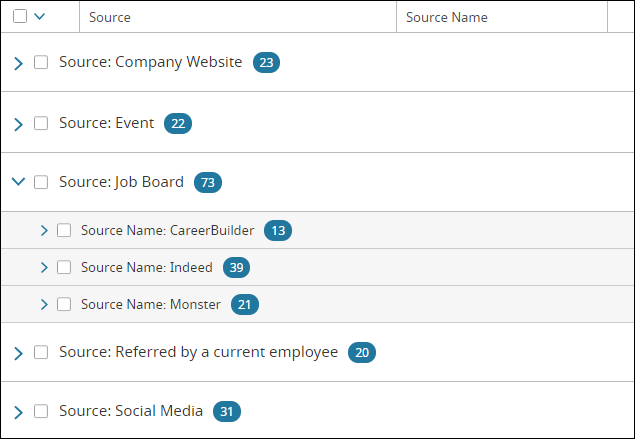Click the Source Name: Indeed label
Viewport: 635px width, 439px height.
(x=147, y=267)
